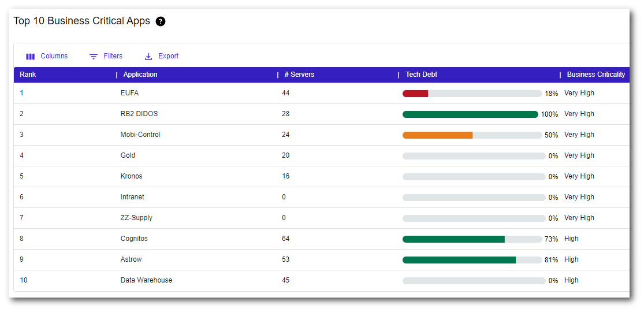
Task: Click the Filters funnel icon
Action: pyautogui.click(x=94, y=57)
